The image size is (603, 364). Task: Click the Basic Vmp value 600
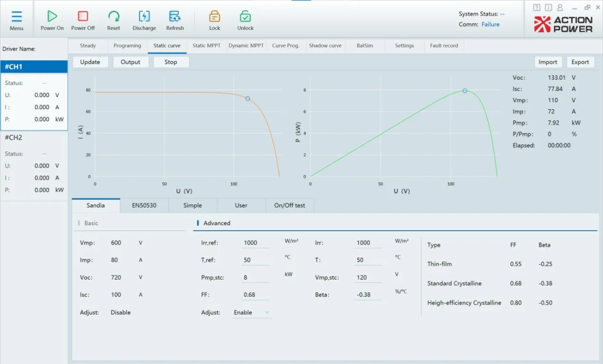coord(116,242)
